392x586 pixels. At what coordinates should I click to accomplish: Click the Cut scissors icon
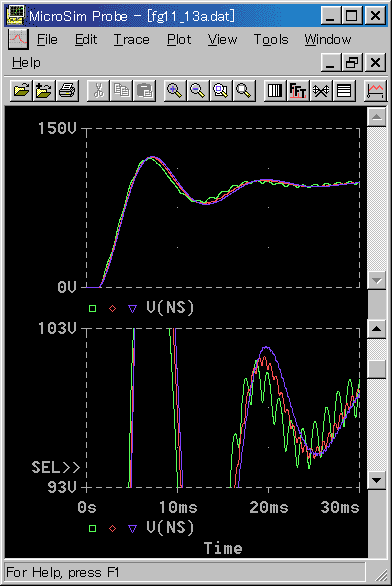(x=98, y=90)
